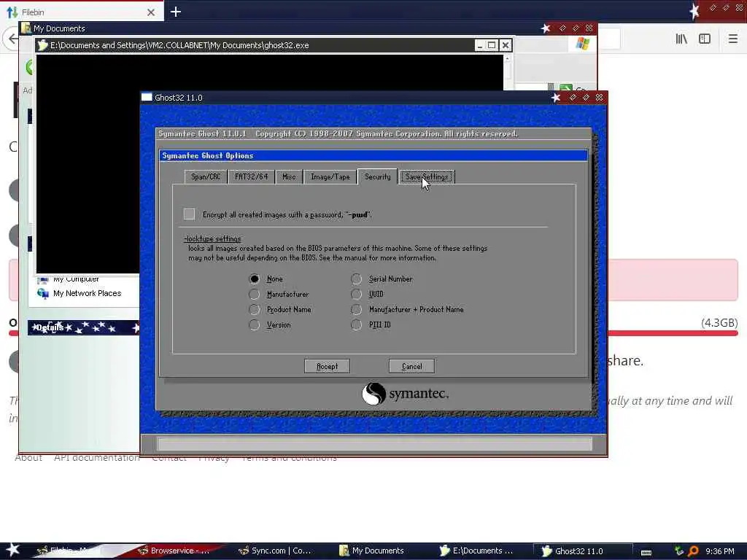Click the Ghost32 11.0 window title icon
This screenshot has width=747, height=560.
coord(147,97)
